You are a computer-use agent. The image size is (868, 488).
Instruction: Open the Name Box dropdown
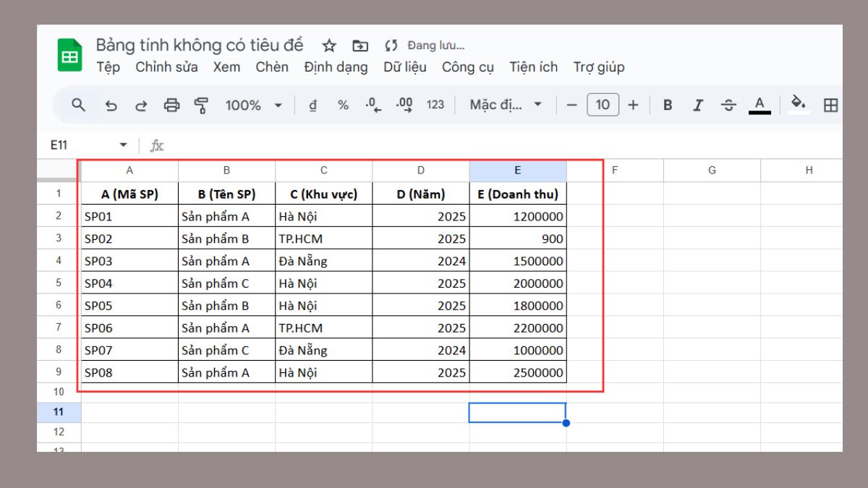124,145
